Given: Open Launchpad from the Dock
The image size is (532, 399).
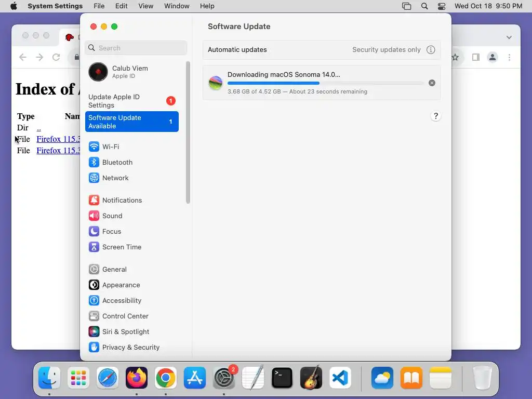Looking at the screenshot, I should 78,378.
